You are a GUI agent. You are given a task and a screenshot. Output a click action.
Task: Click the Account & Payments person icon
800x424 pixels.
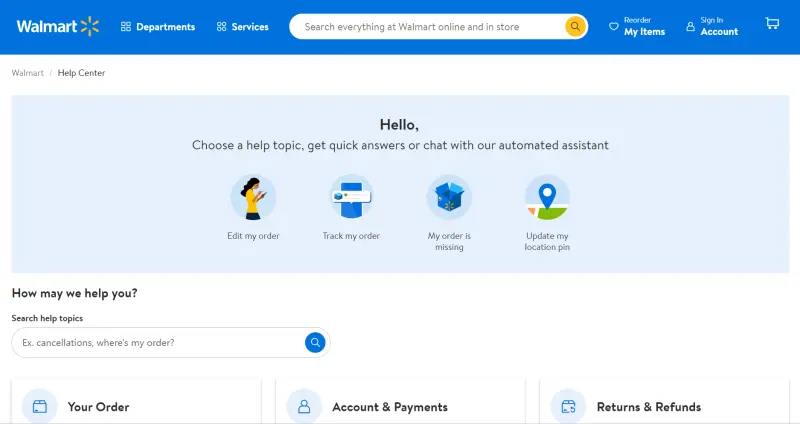304,407
